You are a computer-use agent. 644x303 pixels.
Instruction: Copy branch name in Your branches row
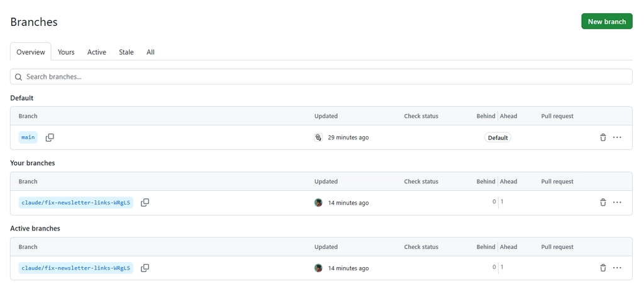[x=145, y=202]
